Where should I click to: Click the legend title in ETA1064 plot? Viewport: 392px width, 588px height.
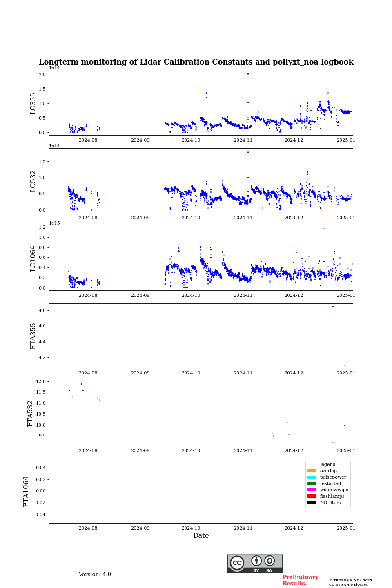(327, 464)
